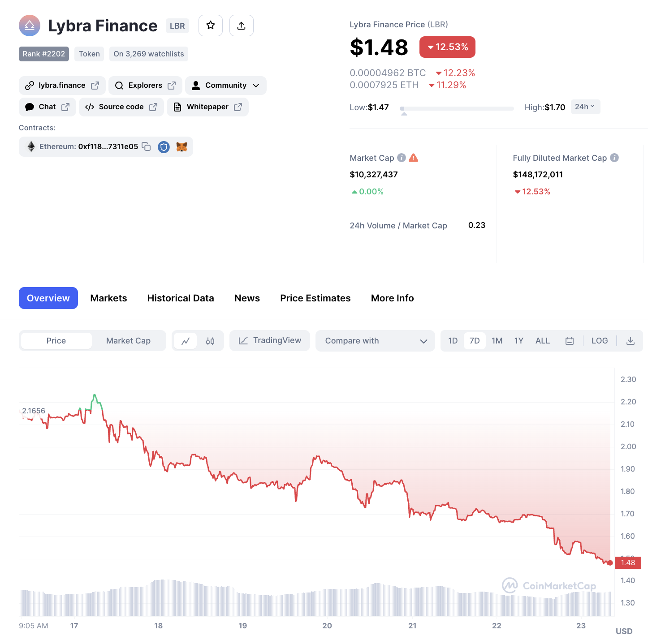Open the Community dropdown
The width and height of the screenshot is (648, 644).
pyautogui.click(x=225, y=85)
